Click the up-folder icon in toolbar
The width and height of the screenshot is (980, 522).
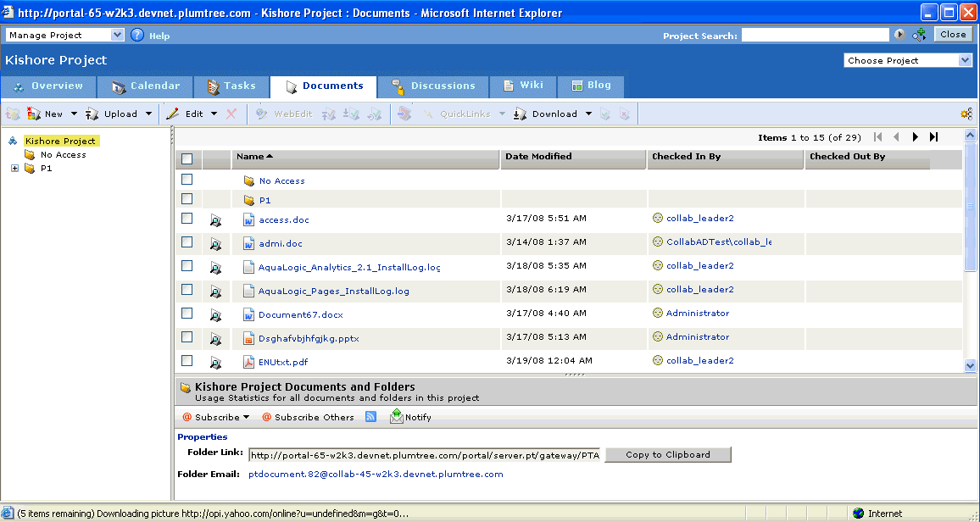pyautogui.click(x=13, y=114)
